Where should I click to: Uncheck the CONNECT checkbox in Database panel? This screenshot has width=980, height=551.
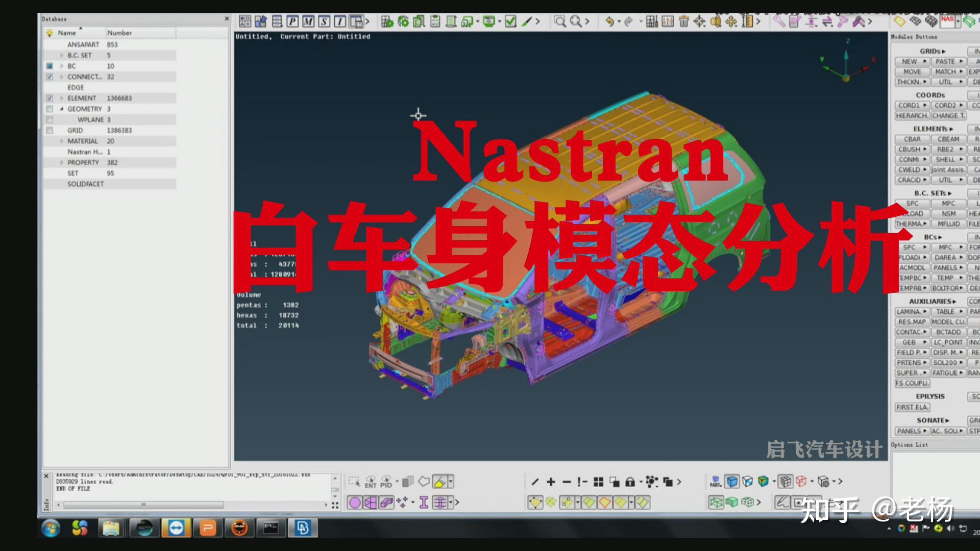pos(50,77)
